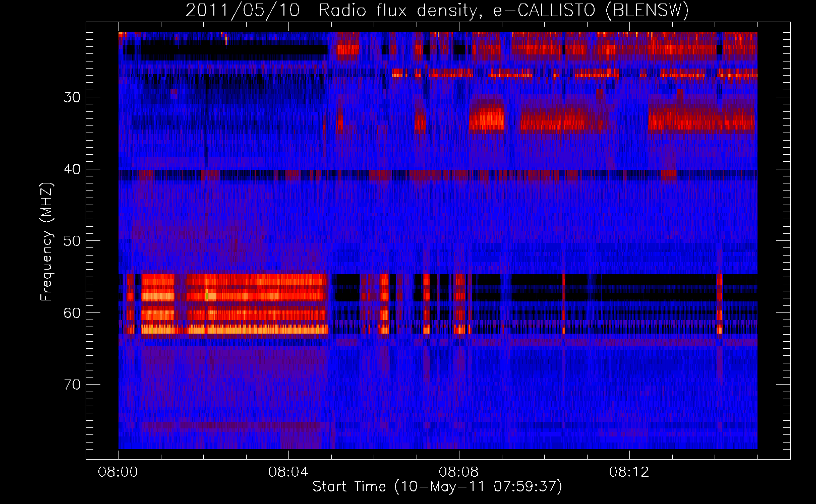Image resolution: width=816 pixels, height=504 pixels.
Task: Click the 08:00 time tick label
Action: click(x=118, y=472)
